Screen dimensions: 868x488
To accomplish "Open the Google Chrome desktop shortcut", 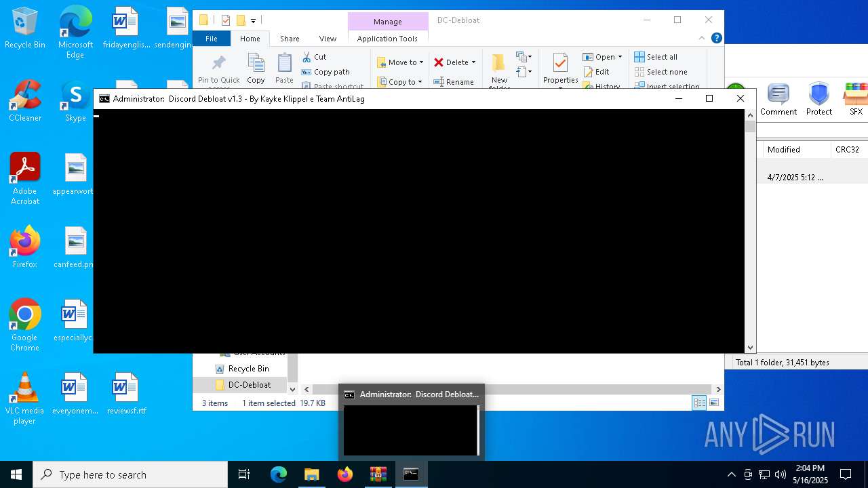I will click(24, 325).
